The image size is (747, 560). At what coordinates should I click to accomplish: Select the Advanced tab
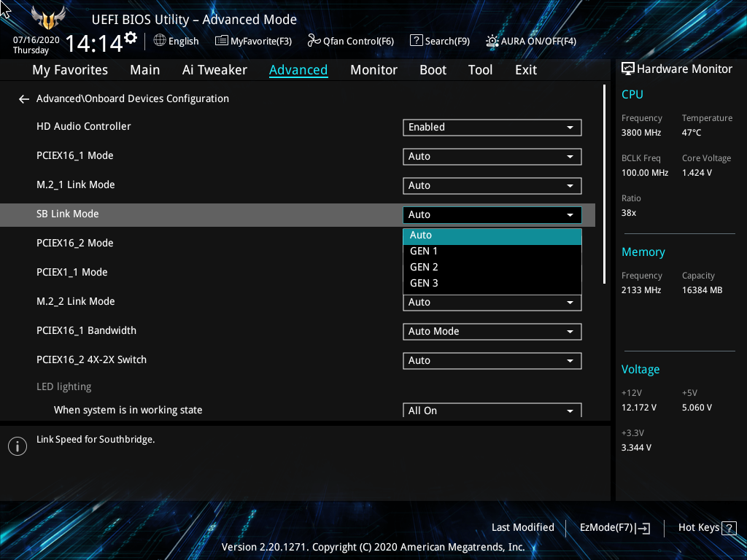click(x=298, y=70)
